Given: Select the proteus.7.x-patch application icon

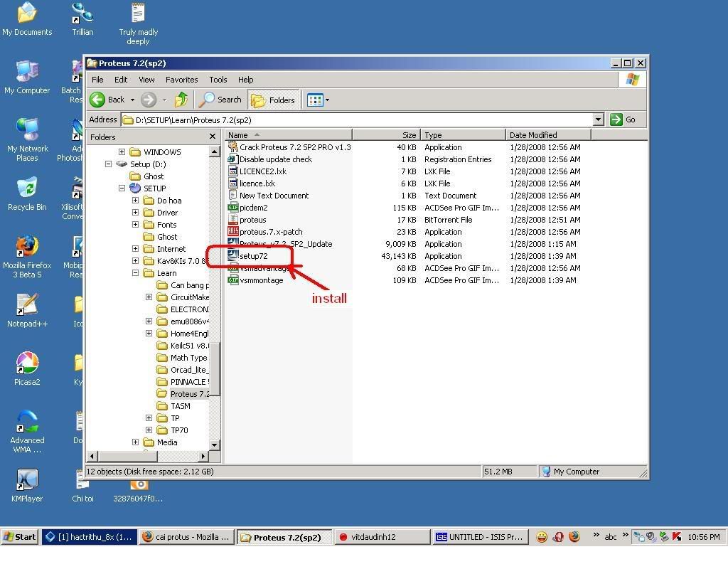Looking at the screenshot, I should 233,231.
